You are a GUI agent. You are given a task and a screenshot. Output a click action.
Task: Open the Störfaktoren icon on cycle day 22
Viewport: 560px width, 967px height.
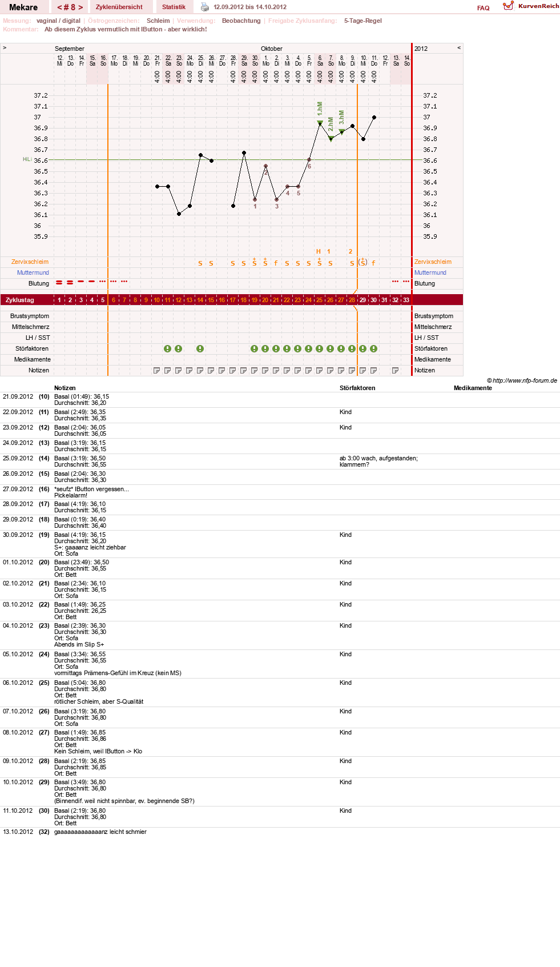pyautogui.click(x=287, y=348)
